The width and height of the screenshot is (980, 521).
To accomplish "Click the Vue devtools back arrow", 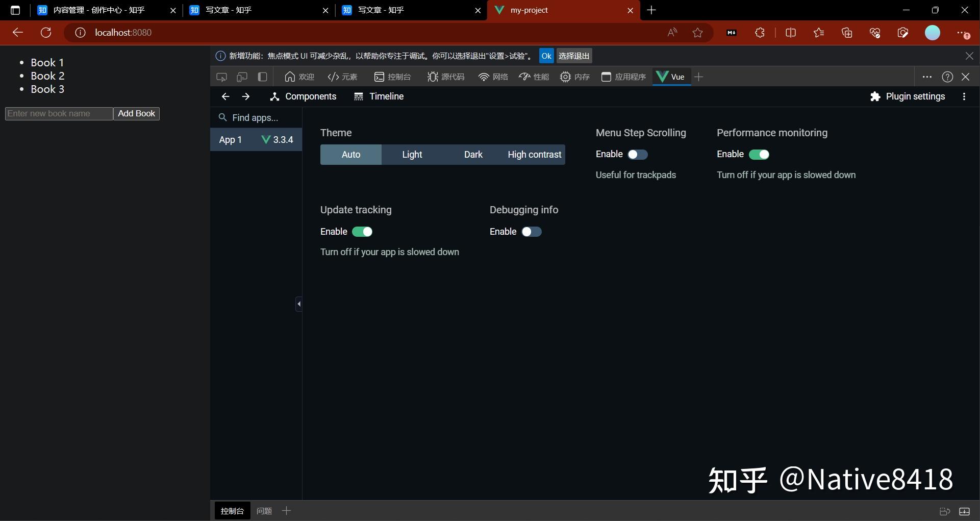I will coord(225,96).
